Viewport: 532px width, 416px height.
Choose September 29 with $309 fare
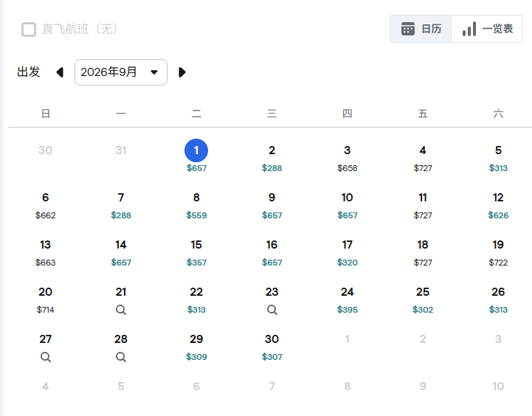point(196,346)
